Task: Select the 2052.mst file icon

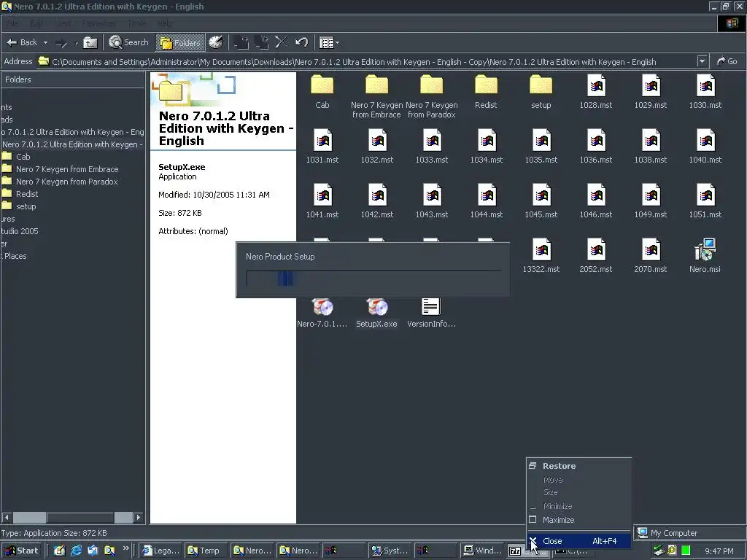Action: [596, 250]
